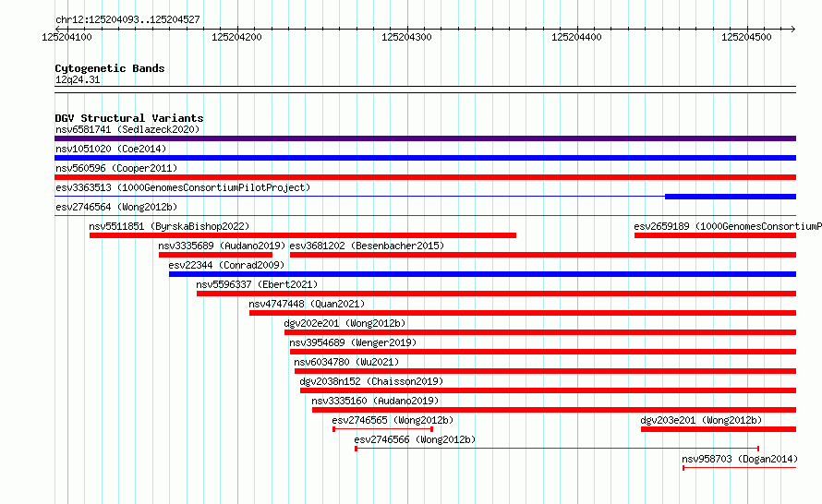Select the 12q24.31 band label
Viewport: 822px width, 504px height.
point(78,79)
